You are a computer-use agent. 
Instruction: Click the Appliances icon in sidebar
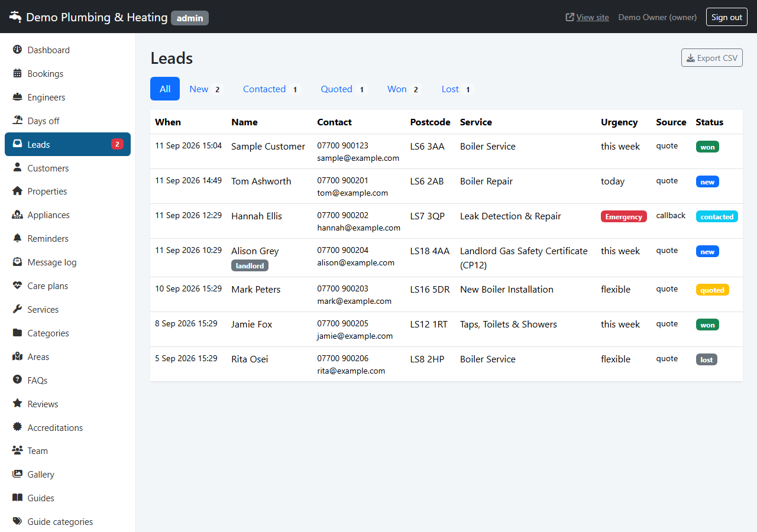click(x=17, y=215)
